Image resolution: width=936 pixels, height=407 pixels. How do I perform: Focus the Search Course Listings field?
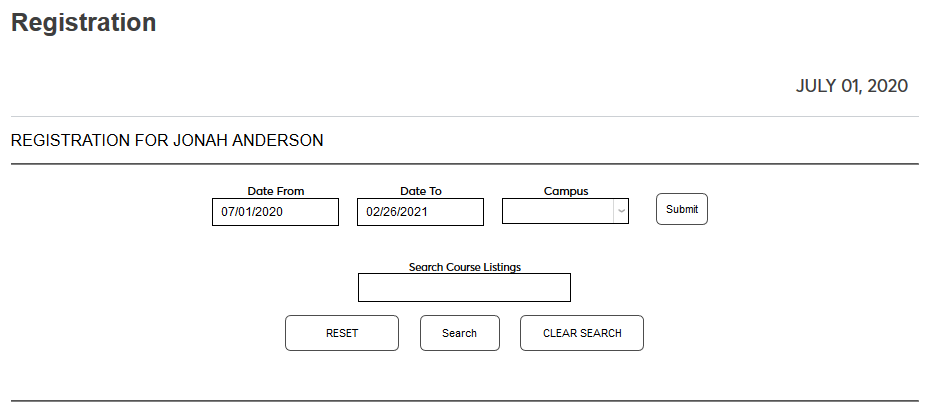click(464, 288)
